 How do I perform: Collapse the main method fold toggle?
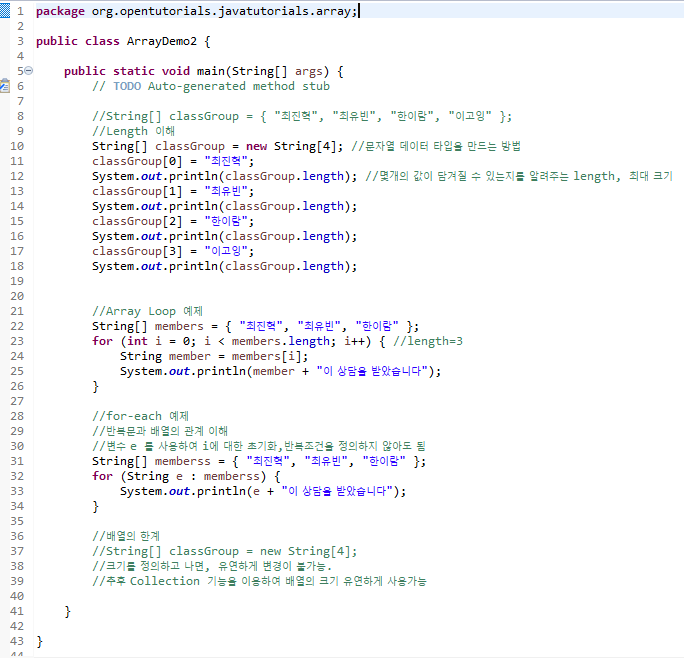28,71
